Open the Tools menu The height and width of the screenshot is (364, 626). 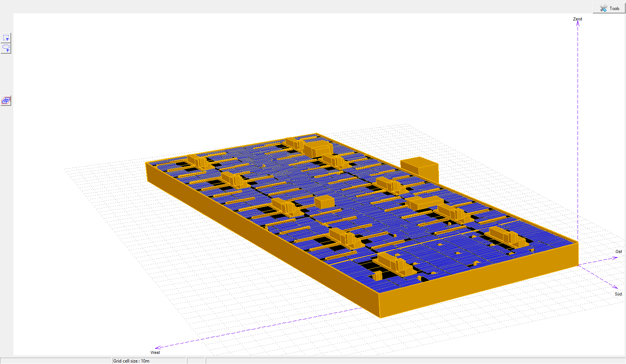[x=608, y=8]
